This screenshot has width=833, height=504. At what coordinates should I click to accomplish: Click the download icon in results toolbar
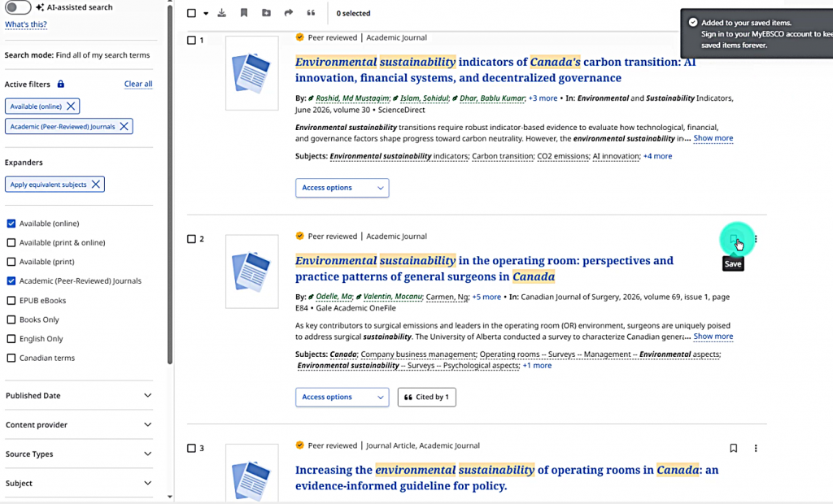click(x=221, y=13)
